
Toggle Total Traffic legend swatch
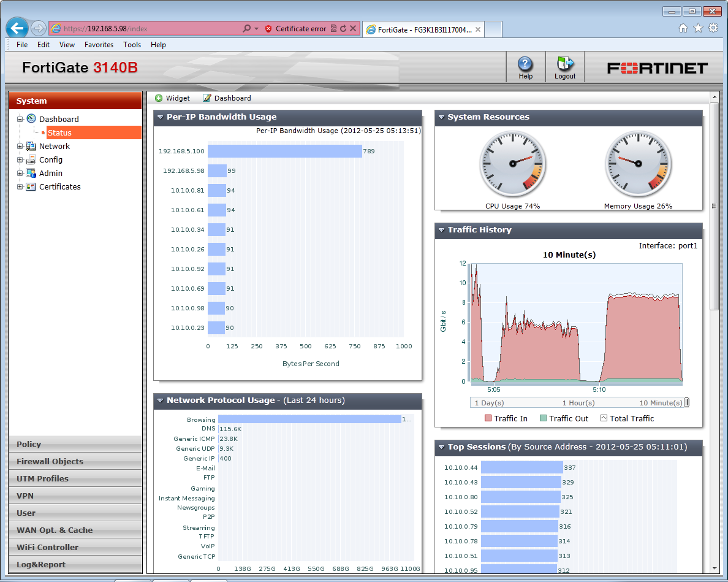(604, 418)
